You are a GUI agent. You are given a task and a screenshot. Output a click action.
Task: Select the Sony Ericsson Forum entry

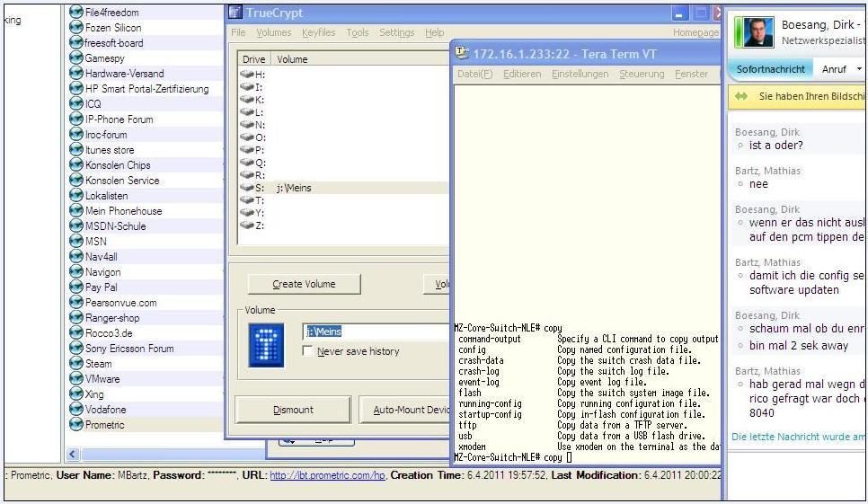pyautogui.click(x=129, y=349)
